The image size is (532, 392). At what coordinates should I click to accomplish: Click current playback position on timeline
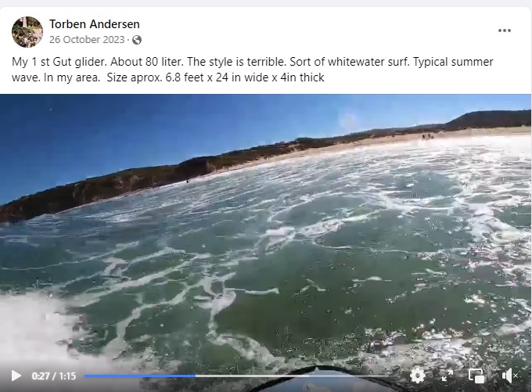(195, 376)
